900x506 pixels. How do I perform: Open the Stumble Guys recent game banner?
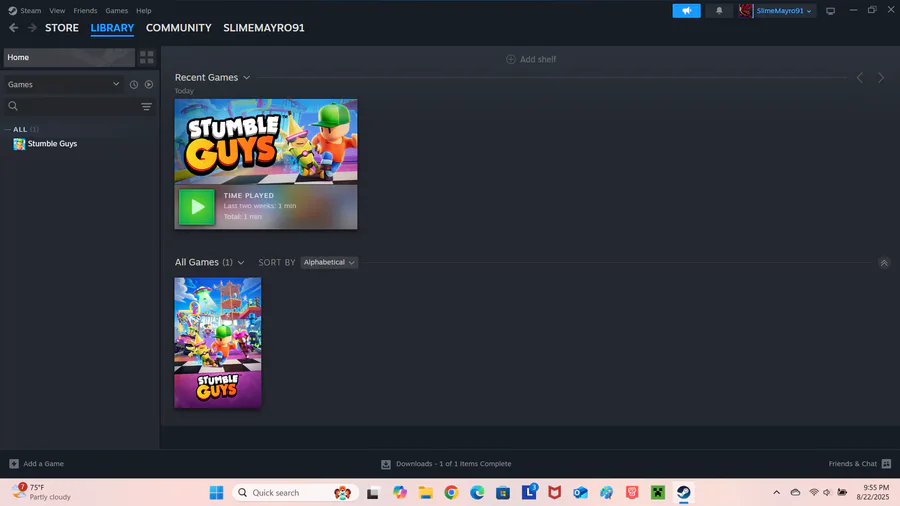click(x=266, y=141)
